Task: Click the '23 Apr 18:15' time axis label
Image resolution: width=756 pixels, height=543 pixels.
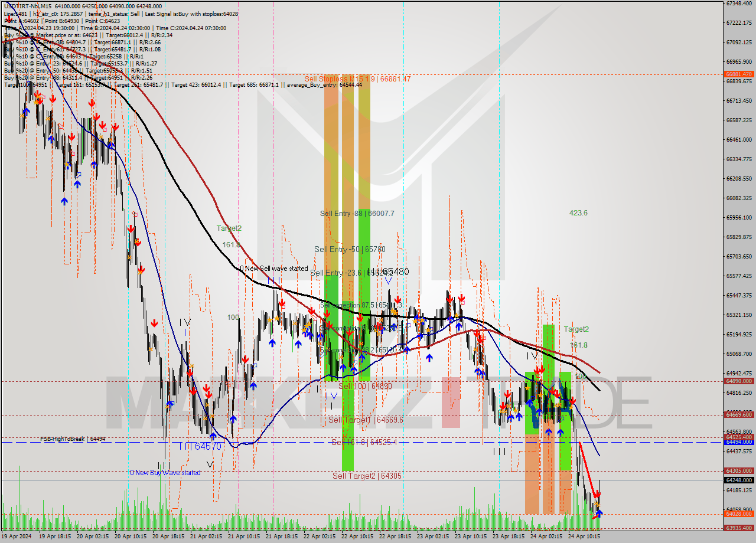Action: click(x=509, y=537)
